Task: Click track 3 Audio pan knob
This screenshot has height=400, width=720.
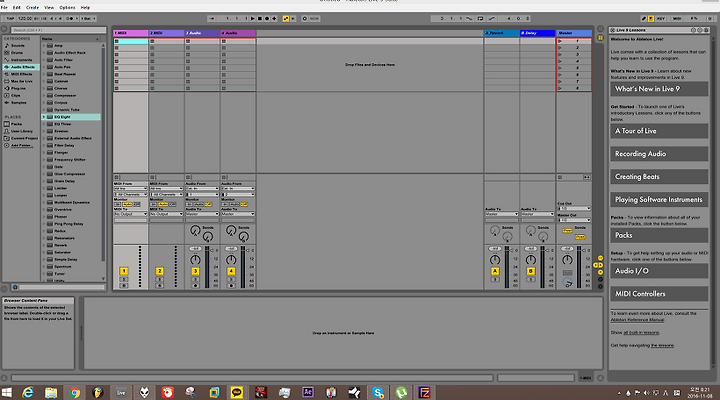Action: click(195, 260)
